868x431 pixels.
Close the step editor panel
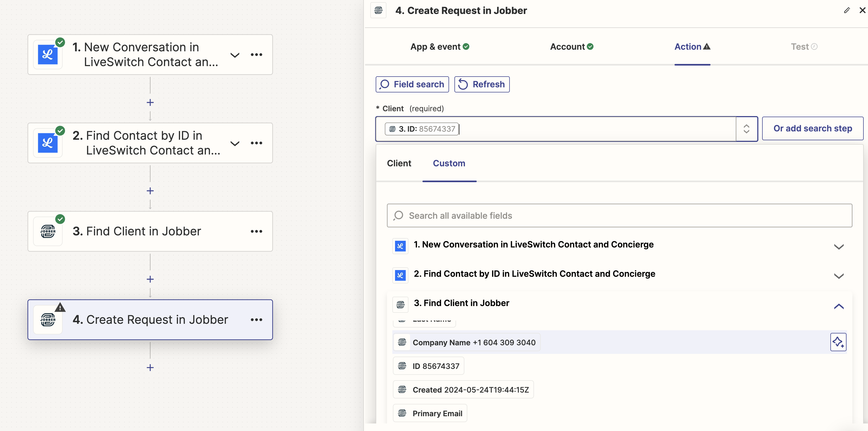click(x=862, y=10)
